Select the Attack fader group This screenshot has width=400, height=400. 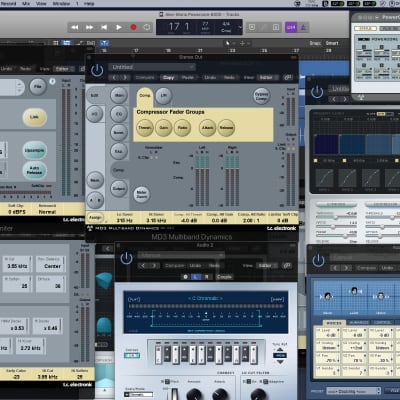(207, 128)
